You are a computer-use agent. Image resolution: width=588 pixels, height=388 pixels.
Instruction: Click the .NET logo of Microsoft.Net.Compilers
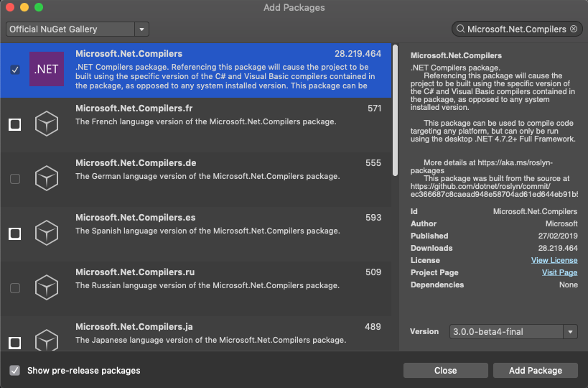[47, 69]
